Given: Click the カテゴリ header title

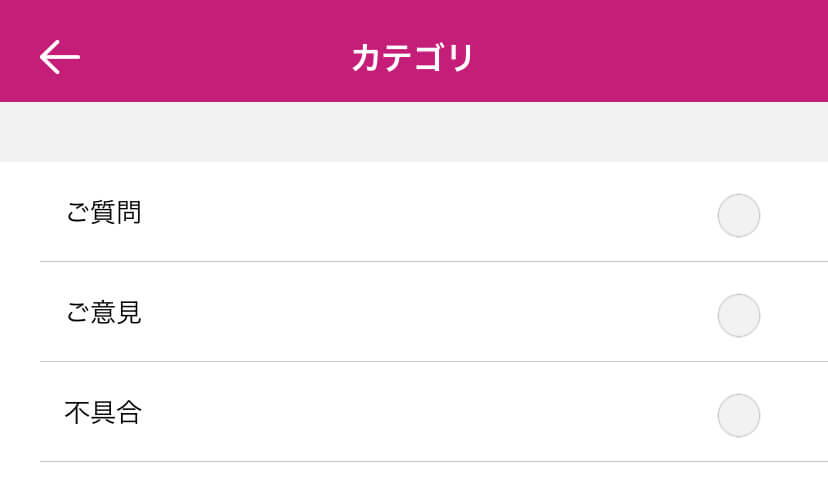Looking at the screenshot, I should 412,58.
